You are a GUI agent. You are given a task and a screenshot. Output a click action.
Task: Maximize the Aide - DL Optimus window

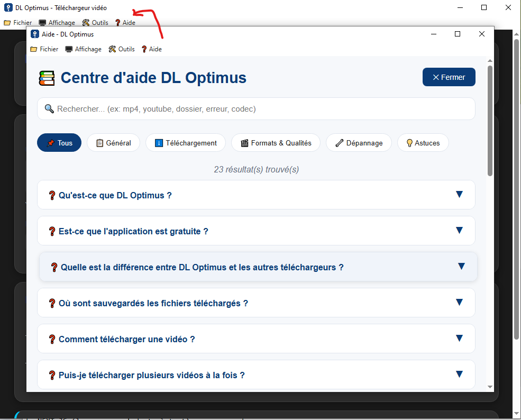458,34
